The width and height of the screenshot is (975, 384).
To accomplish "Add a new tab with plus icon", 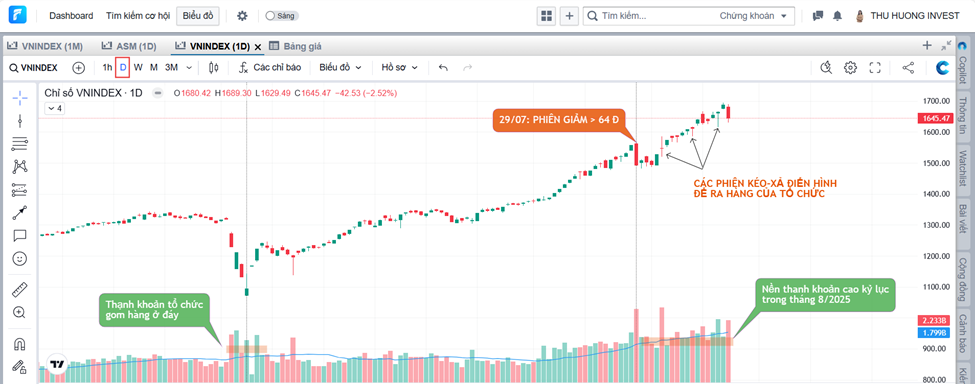I will coord(926,45).
